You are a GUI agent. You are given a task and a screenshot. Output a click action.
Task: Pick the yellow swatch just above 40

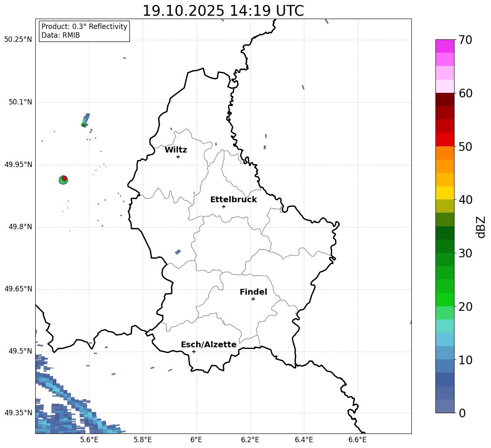tap(445, 193)
